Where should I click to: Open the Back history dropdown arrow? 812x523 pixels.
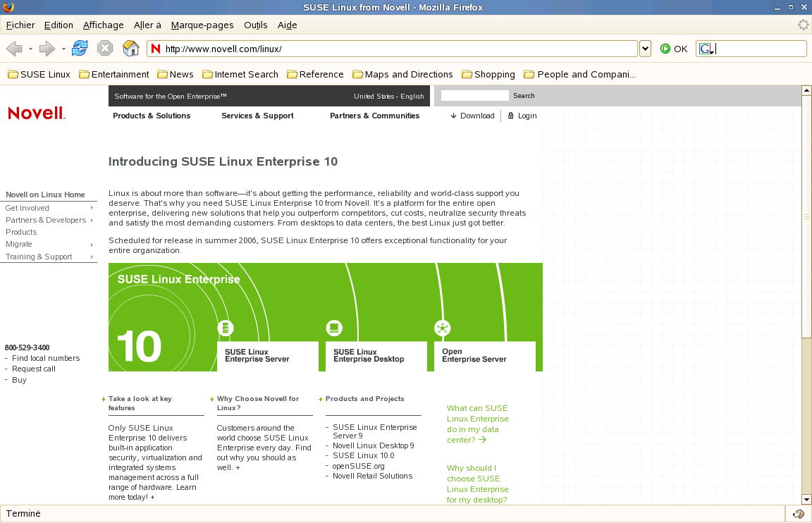(30, 49)
